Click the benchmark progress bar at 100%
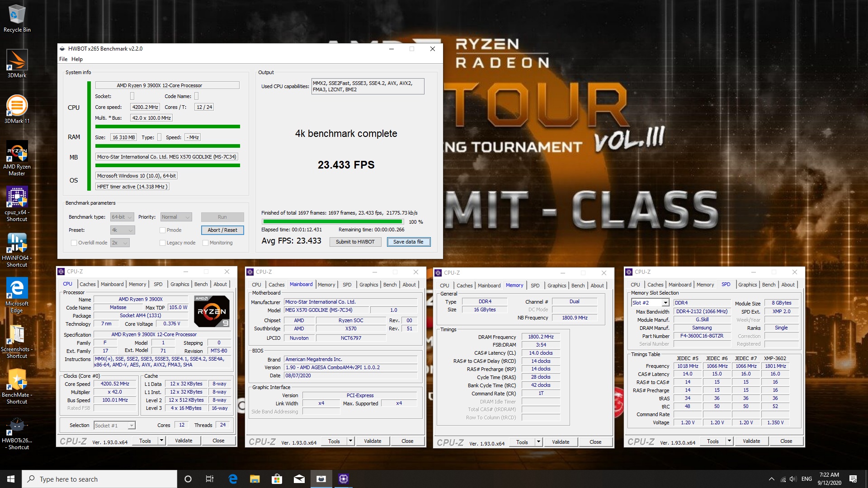 click(332, 222)
